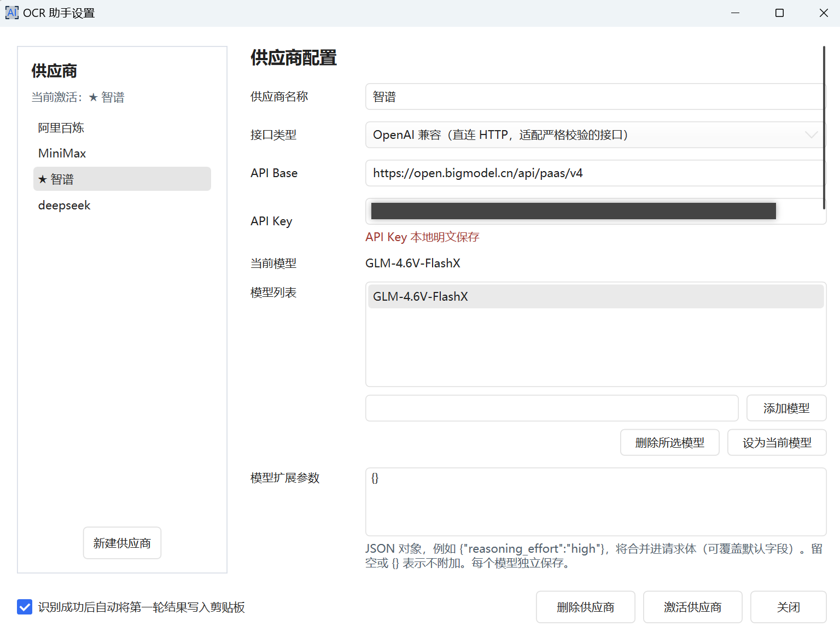Screen dimensions: 840x638
Task: Select MiniMax in the provider list
Action: [x=122, y=153]
